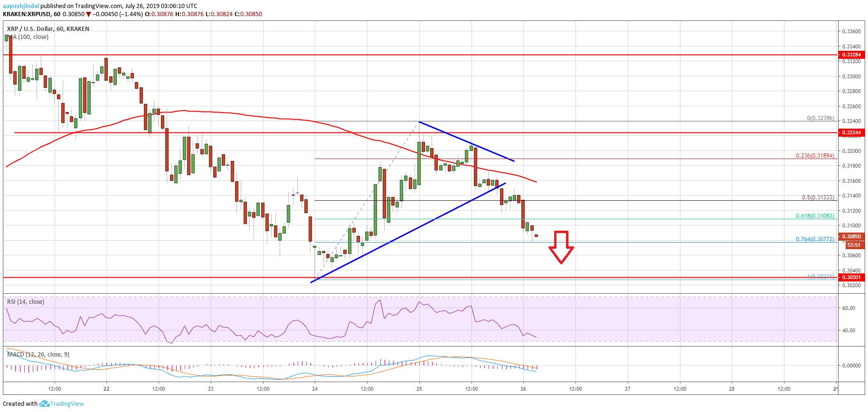
Task: Click the KRAKEN:XRPUSD symbol in header
Action: (27, 14)
